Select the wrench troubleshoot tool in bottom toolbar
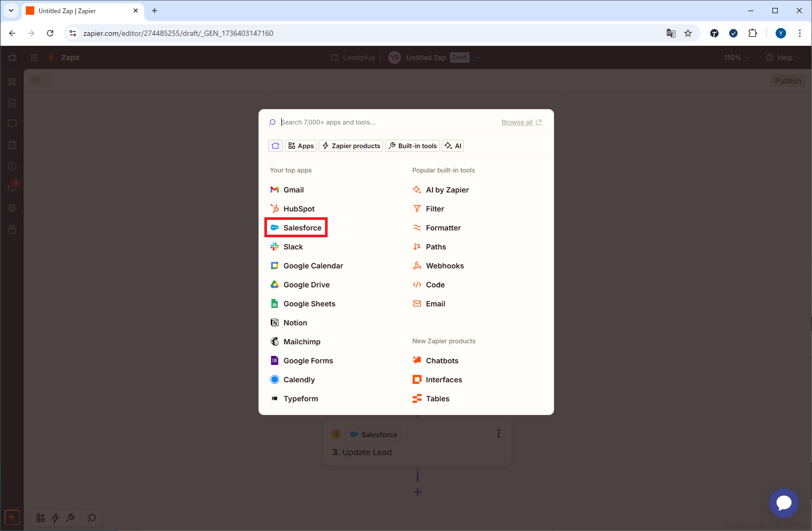The image size is (812, 531). pyautogui.click(x=70, y=517)
